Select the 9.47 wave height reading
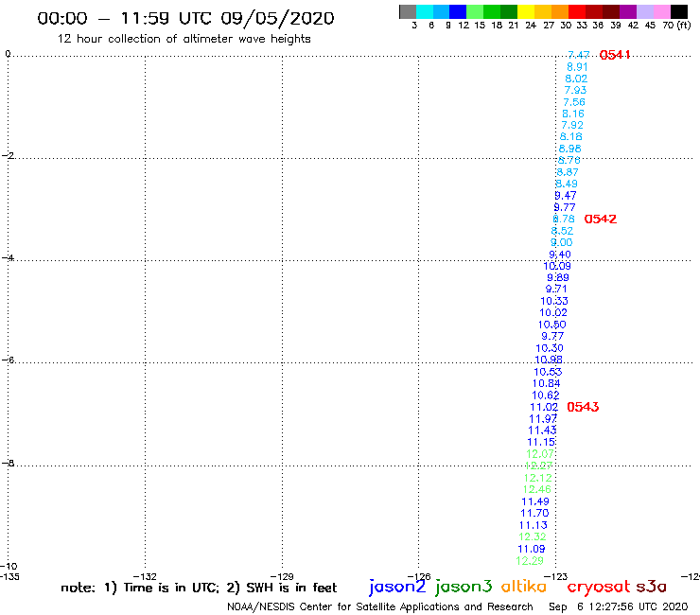 pyautogui.click(x=565, y=196)
